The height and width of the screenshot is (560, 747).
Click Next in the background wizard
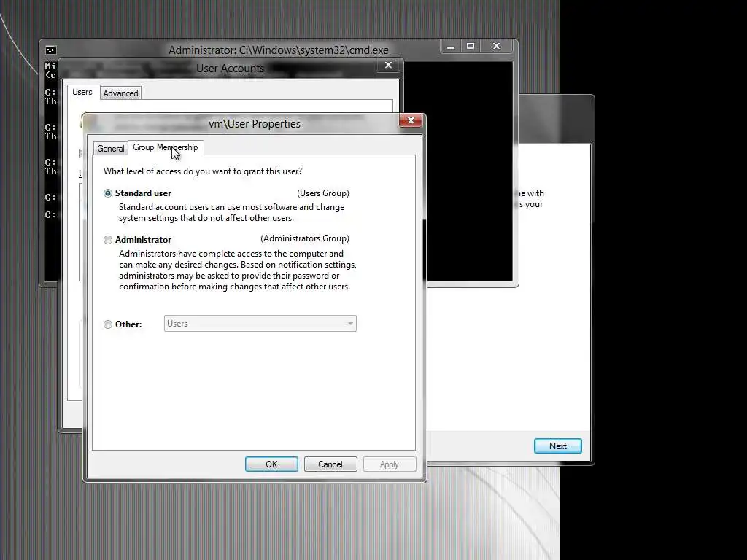point(558,446)
